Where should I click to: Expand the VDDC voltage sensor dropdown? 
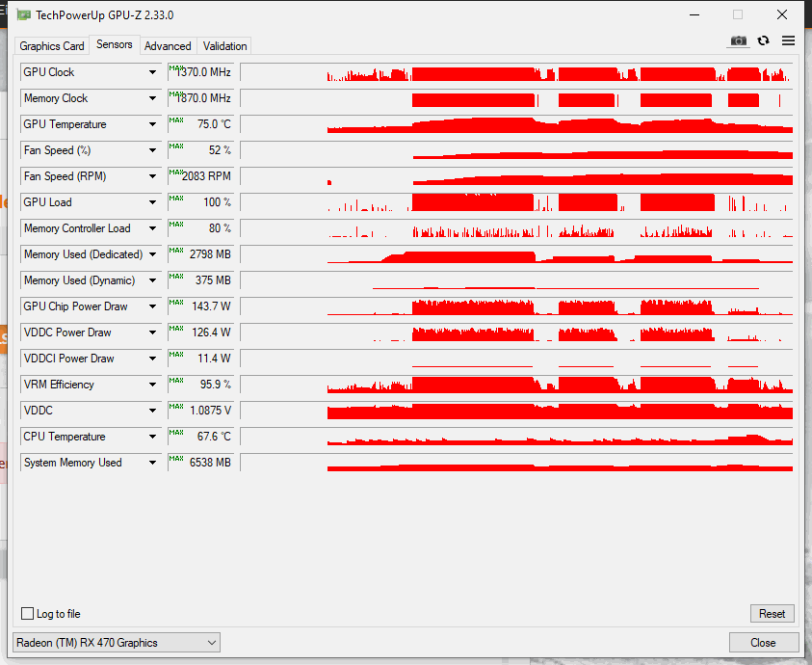(x=152, y=411)
